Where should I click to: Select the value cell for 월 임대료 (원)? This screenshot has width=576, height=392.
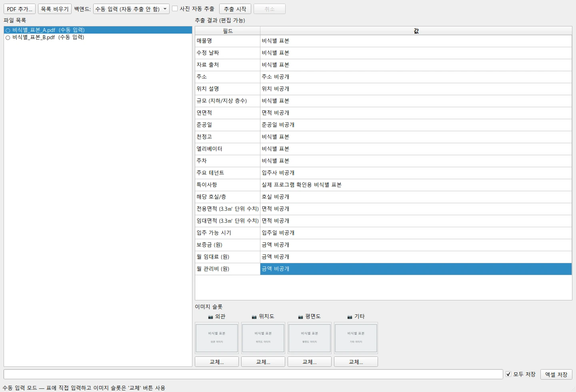click(x=416, y=257)
